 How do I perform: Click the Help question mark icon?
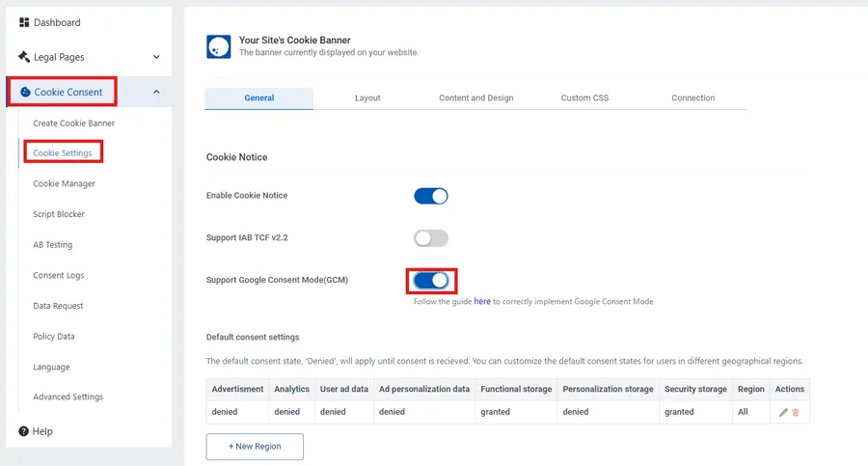click(23, 431)
